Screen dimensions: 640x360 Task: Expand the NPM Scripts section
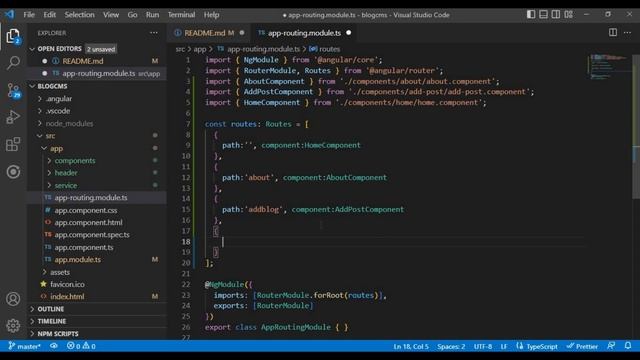click(x=96, y=333)
